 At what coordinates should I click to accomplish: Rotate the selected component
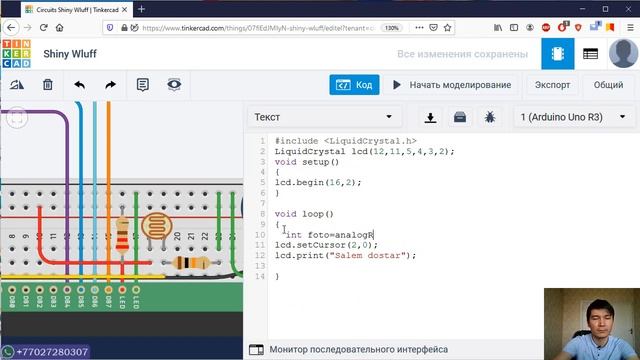(x=17, y=85)
